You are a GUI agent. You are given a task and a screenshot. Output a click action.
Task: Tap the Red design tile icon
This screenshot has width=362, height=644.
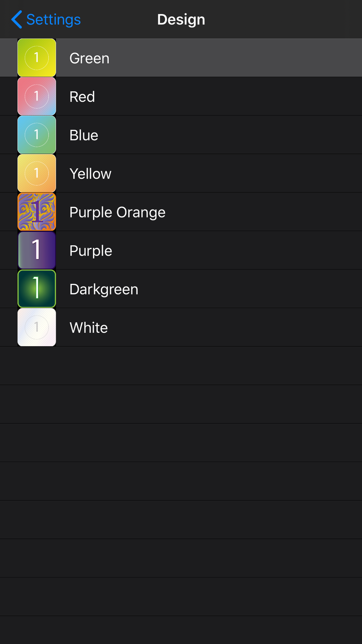[x=37, y=96]
